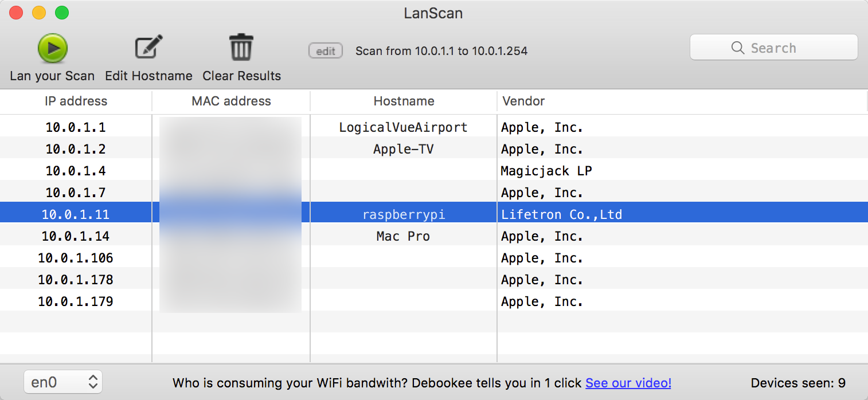Select the Apple-TV hostname row
This screenshot has width=868, height=400.
(403, 149)
